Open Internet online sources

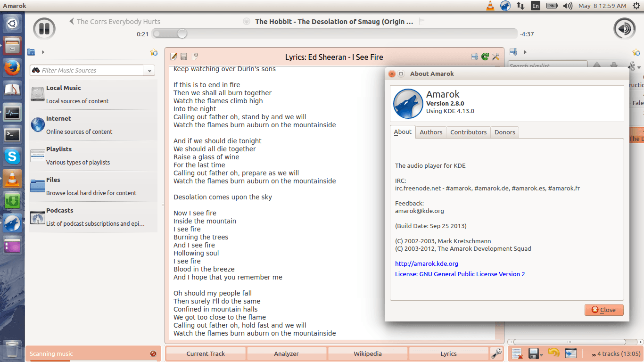pyautogui.click(x=93, y=125)
